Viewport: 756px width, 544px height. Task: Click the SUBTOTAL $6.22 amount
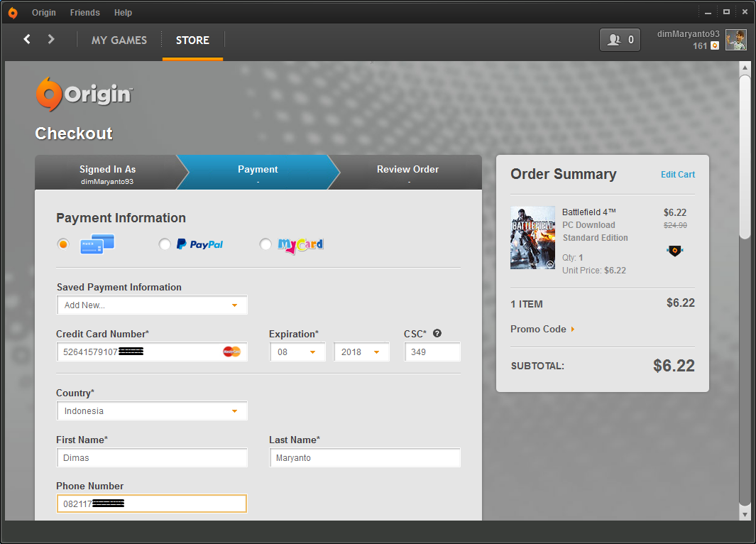(674, 366)
